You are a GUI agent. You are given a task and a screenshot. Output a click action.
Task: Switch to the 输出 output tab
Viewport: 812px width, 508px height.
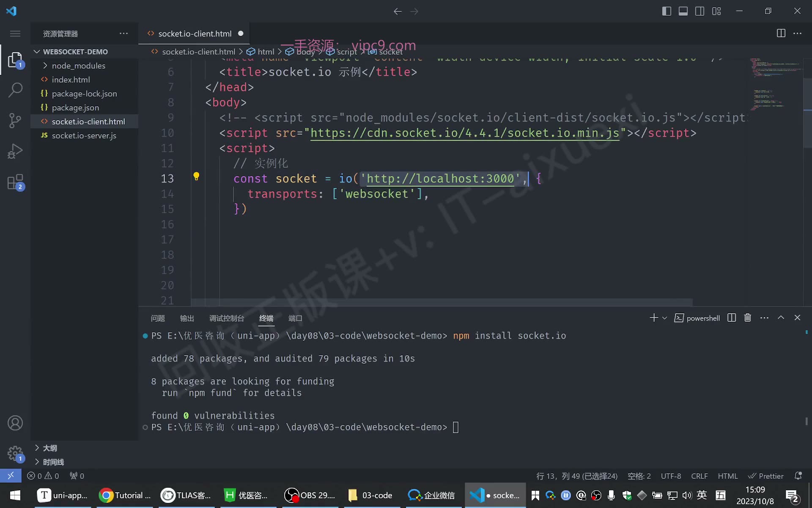[x=187, y=318]
